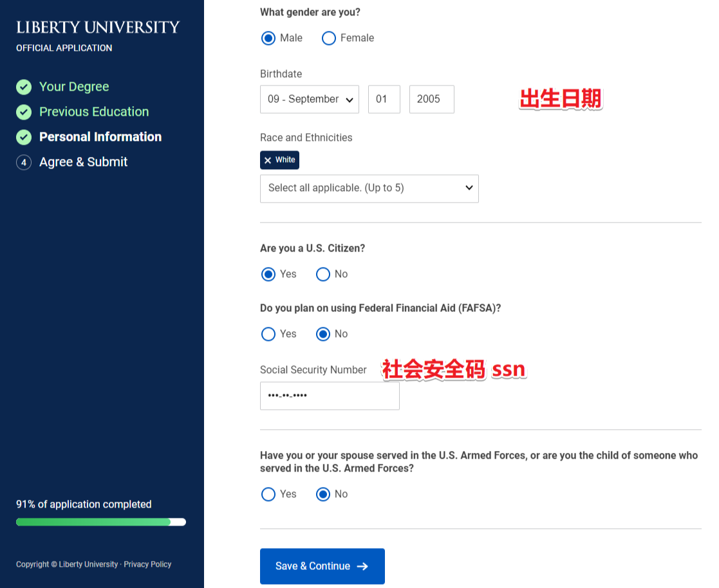Click the Personal Information checkmark icon
The height and width of the screenshot is (588, 719).
pos(24,137)
